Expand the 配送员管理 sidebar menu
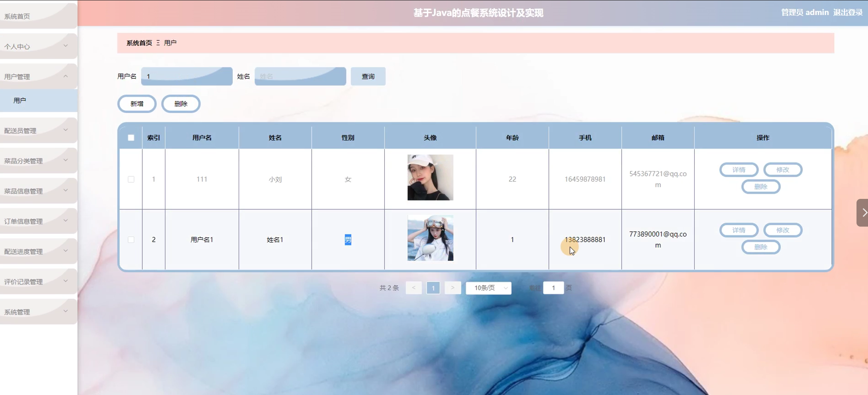 coord(38,130)
